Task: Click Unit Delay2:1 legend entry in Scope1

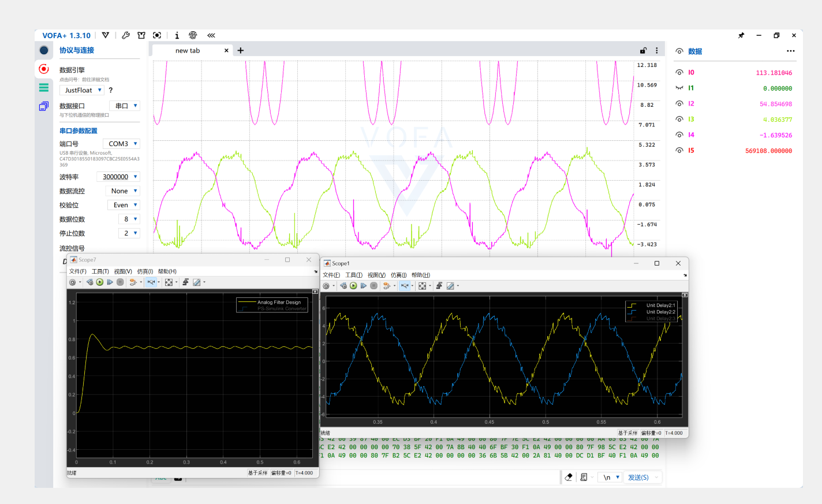Action: 660,305
